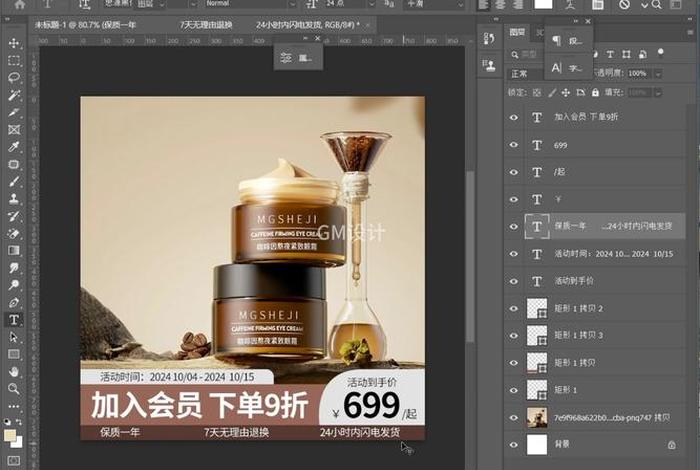Open the blend mode dropdown 正常
The height and width of the screenshot is (470, 700).
click(x=525, y=74)
